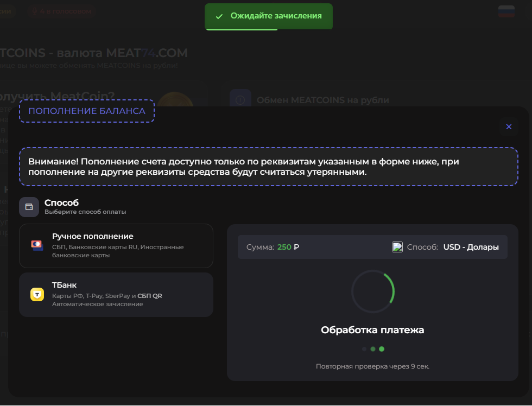Click the checkmark icon in the notification

pyautogui.click(x=219, y=16)
